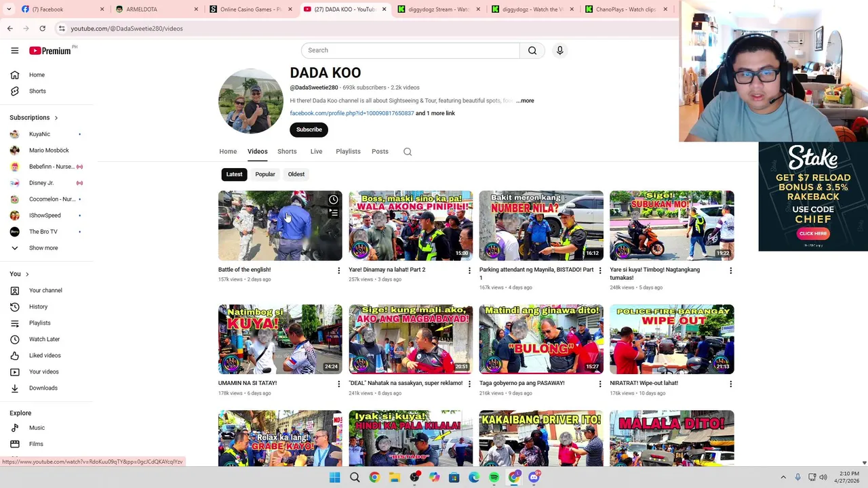
Task: Open the YouTube hamburger guide menu
Action: 14,50
